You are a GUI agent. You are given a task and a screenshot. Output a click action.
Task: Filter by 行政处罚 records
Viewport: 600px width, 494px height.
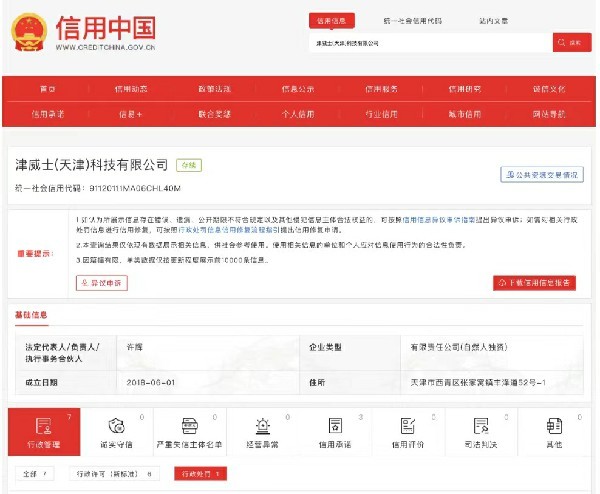201,474
